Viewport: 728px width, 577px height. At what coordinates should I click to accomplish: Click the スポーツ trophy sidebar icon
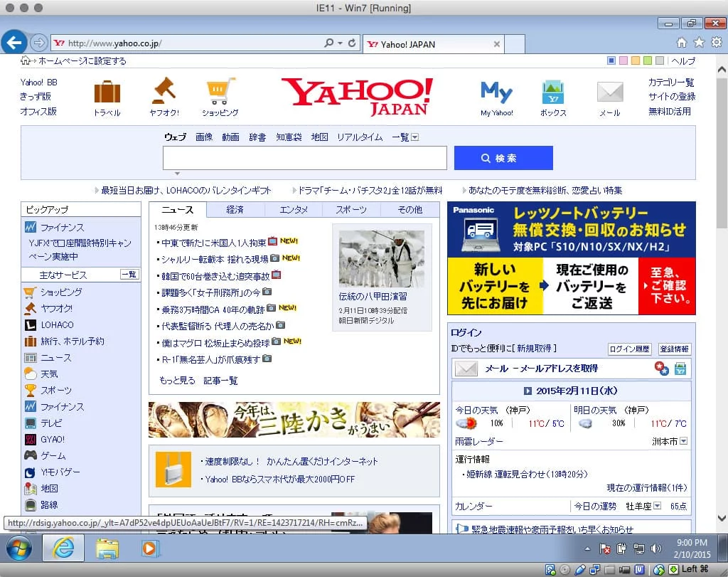click(x=30, y=391)
